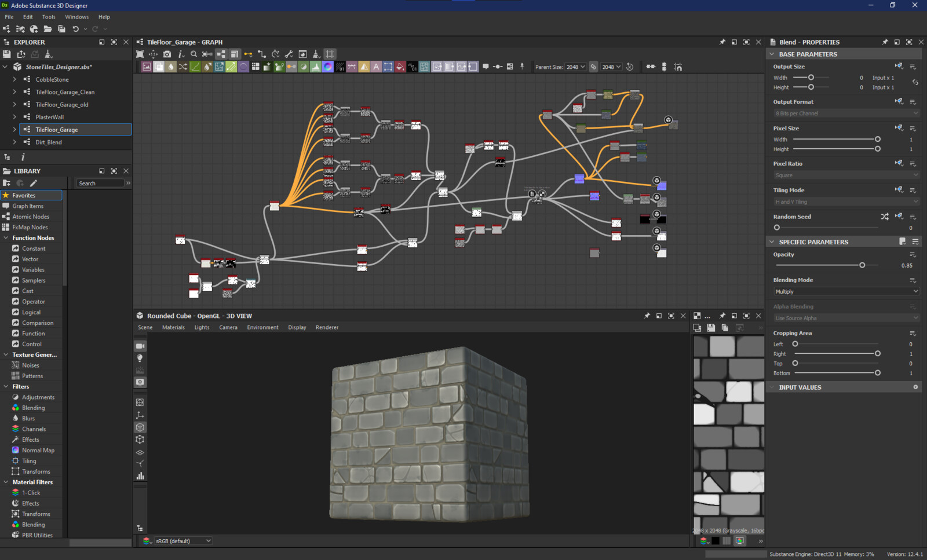Viewport: 927px width, 560px height.
Task: Open the 3D view Renderer menu
Action: pyautogui.click(x=327, y=327)
